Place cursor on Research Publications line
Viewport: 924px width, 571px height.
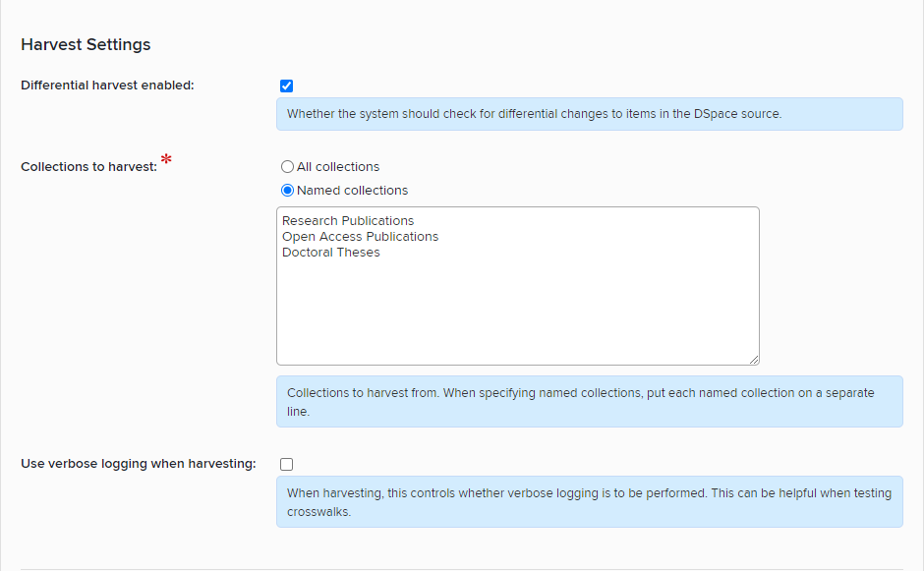tap(348, 221)
